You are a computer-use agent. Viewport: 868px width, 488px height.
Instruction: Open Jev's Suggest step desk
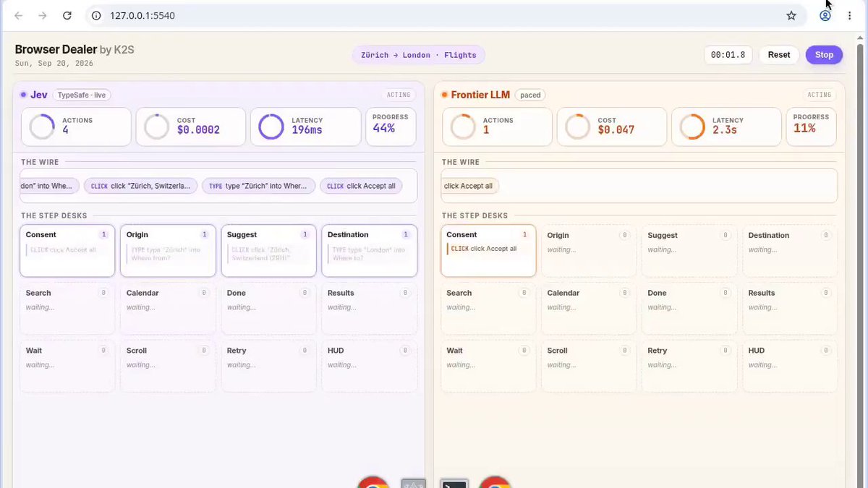pos(269,250)
